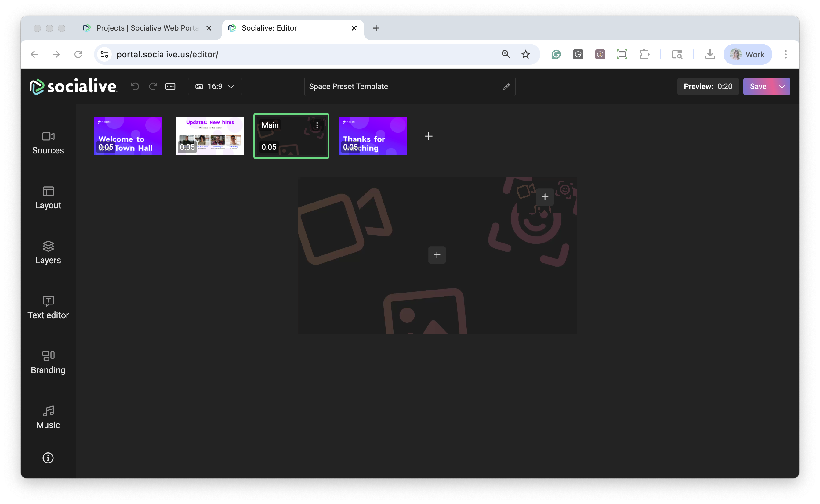Click the undo arrow icon
Viewport: 820px width, 504px height.
click(x=135, y=87)
